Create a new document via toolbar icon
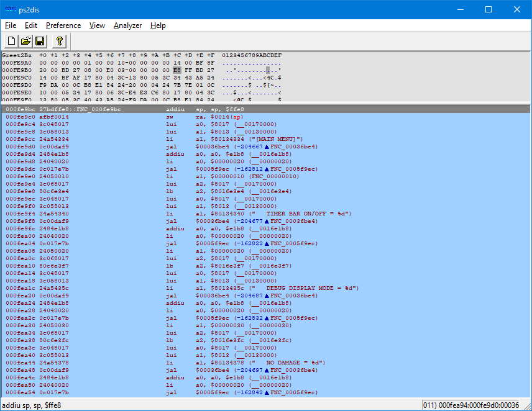 pyautogui.click(x=11, y=41)
